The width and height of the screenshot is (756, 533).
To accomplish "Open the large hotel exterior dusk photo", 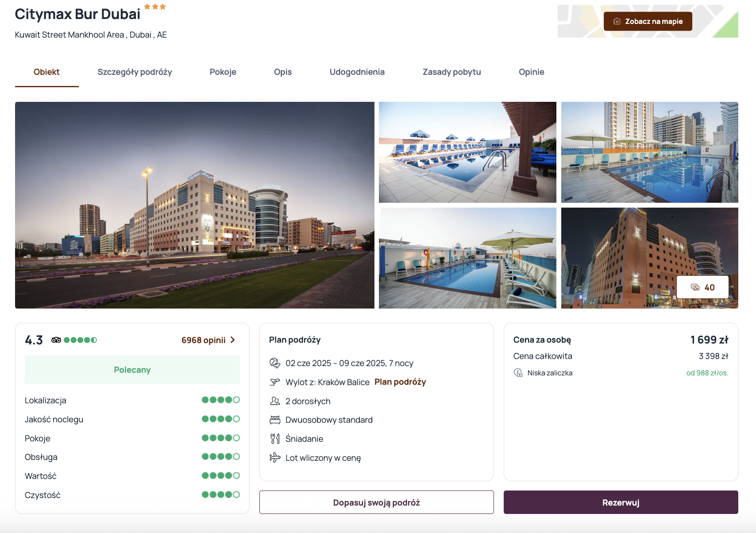I will (x=195, y=205).
